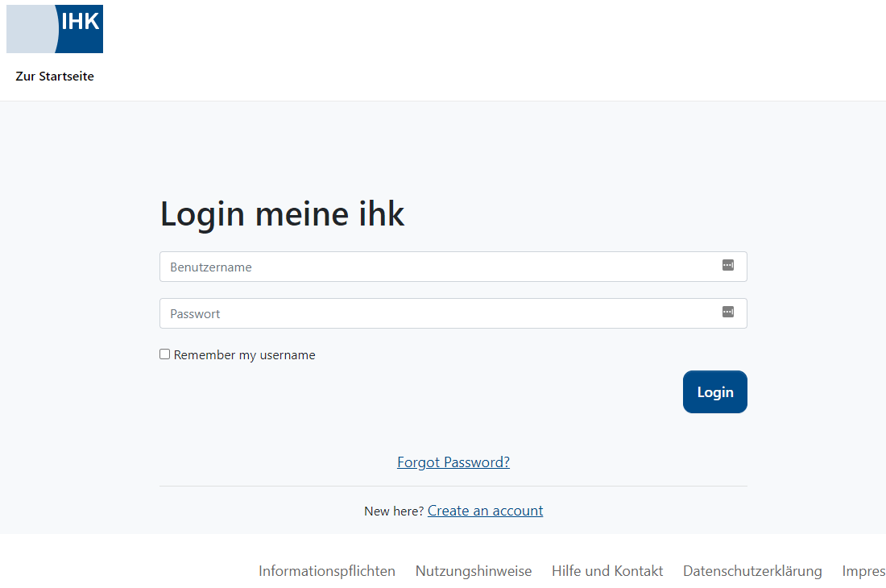Tick the Remember my username checkbox
The width and height of the screenshot is (886, 588).
(164, 354)
